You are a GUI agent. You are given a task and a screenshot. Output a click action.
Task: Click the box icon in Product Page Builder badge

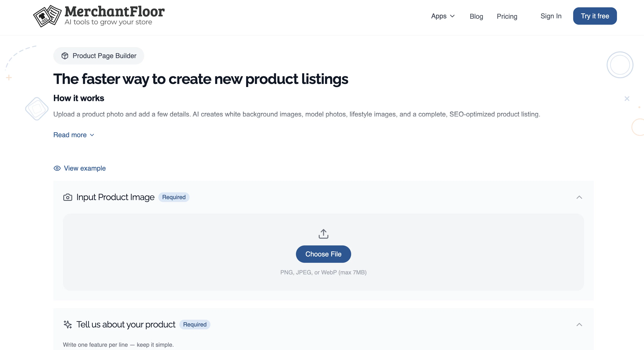[65, 56]
